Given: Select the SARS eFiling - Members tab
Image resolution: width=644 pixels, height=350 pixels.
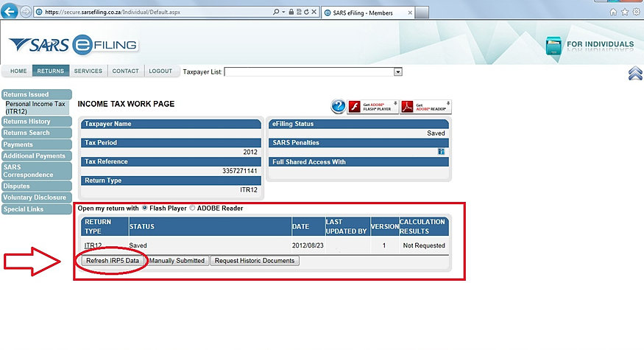Looking at the screenshot, I should [367, 13].
